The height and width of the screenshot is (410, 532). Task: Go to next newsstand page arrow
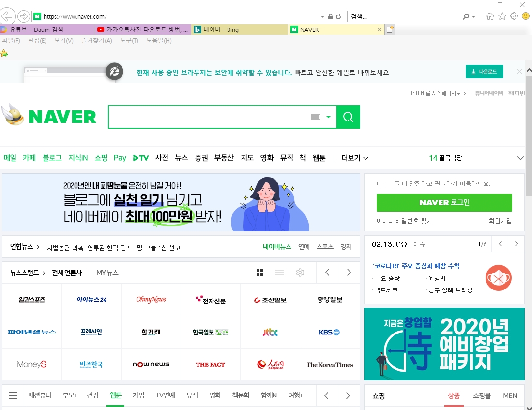pyautogui.click(x=349, y=273)
